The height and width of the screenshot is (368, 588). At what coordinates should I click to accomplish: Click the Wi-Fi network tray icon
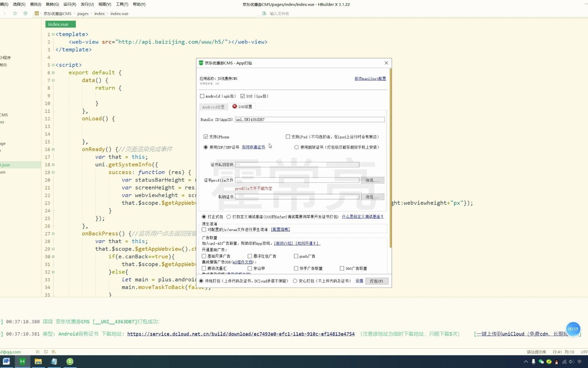pyautogui.click(x=564, y=362)
